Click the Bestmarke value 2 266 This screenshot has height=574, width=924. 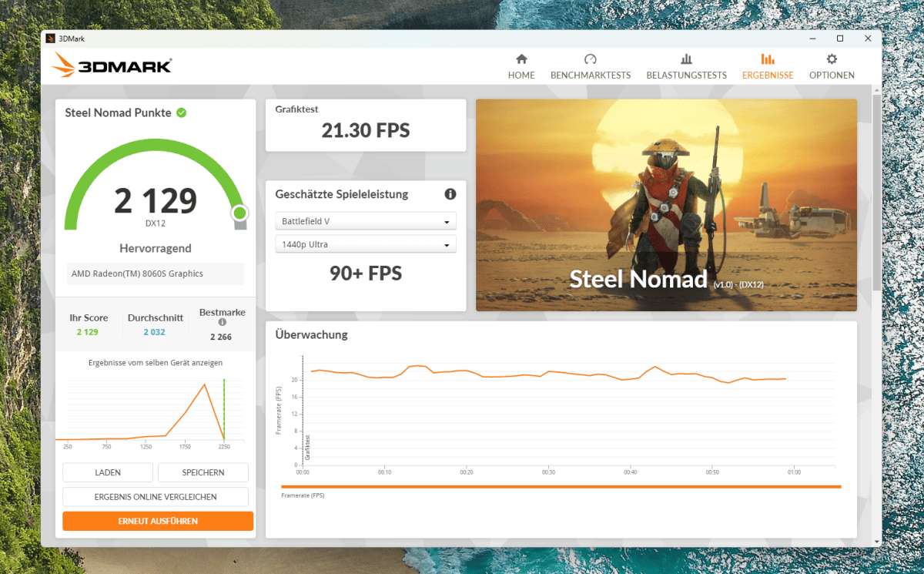223,337
